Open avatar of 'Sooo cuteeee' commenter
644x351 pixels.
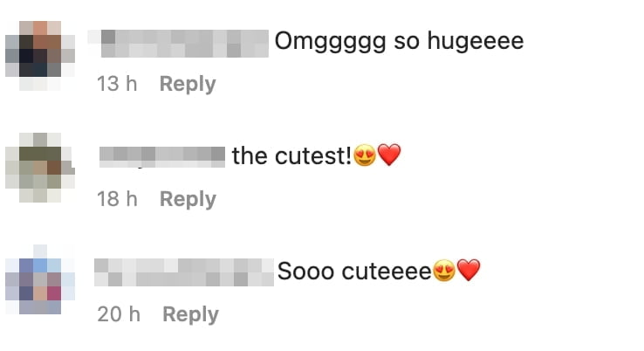point(40,279)
